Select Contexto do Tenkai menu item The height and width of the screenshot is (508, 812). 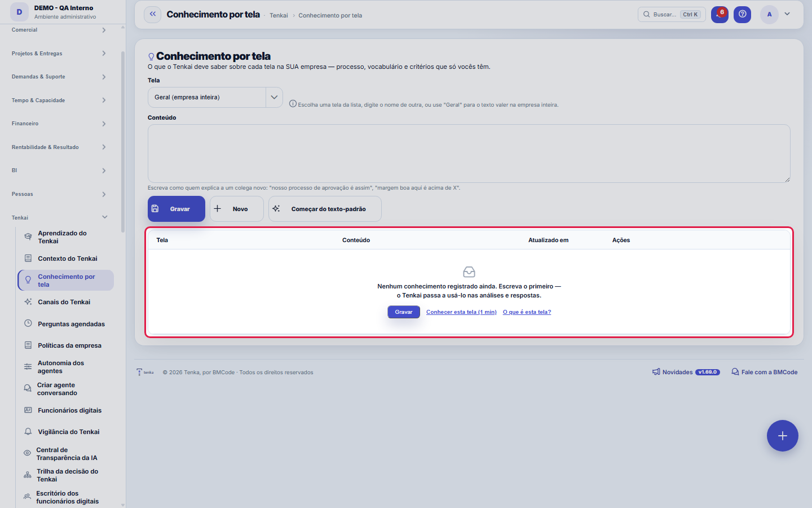click(65, 259)
